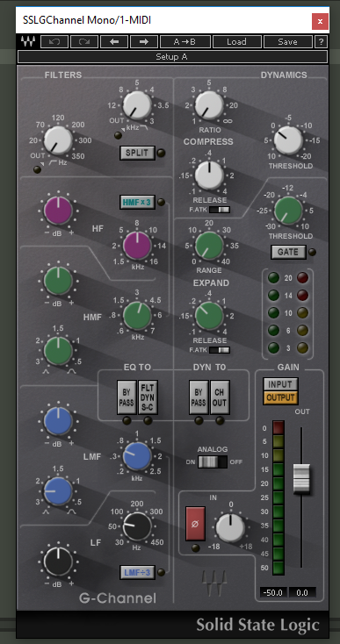Toggle the expander F.ATK switch

pos(219,350)
